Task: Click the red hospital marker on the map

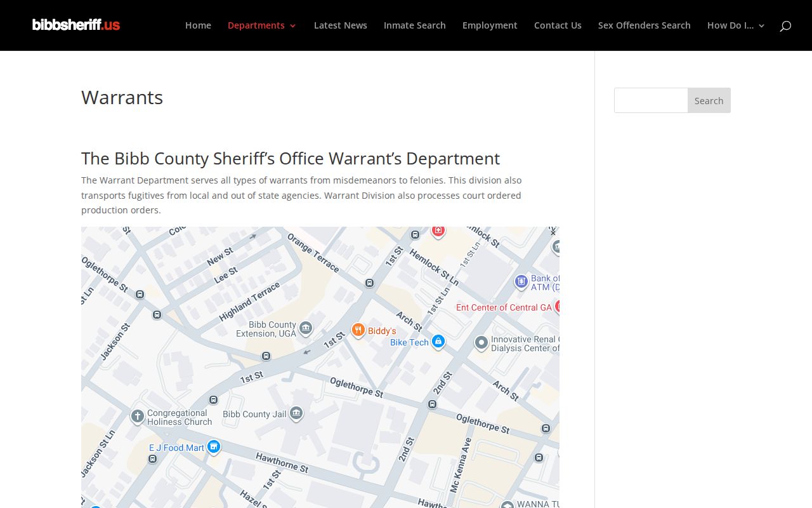Action: tap(438, 231)
